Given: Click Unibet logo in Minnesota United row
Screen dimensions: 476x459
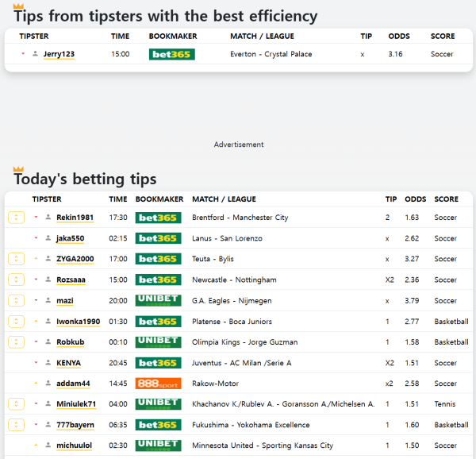Looking at the screenshot, I should [158, 445].
